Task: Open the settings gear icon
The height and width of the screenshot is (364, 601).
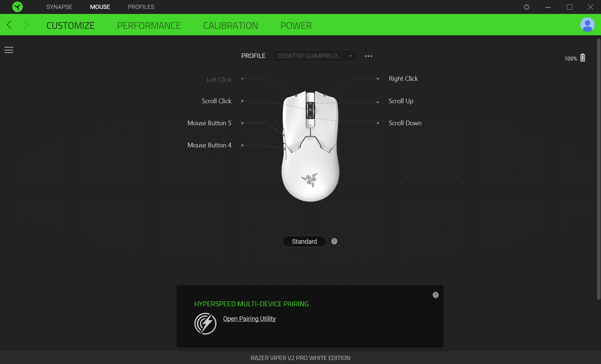Action: [x=526, y=7]
